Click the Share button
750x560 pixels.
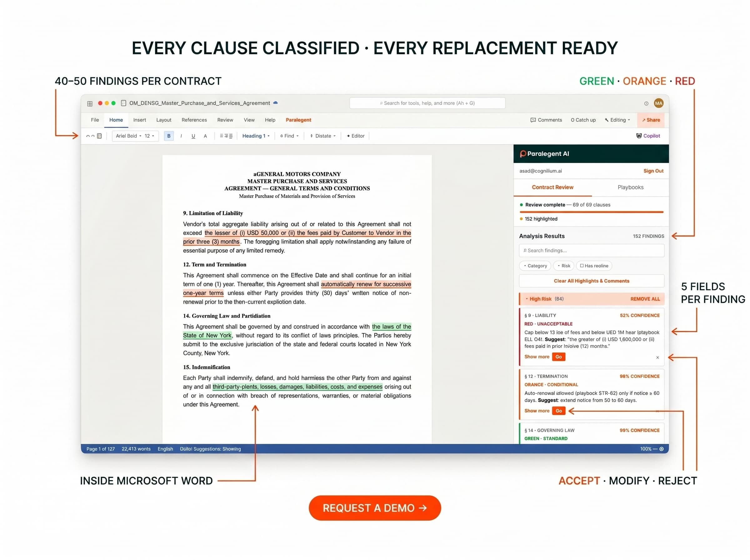click(x=651, y=120)
